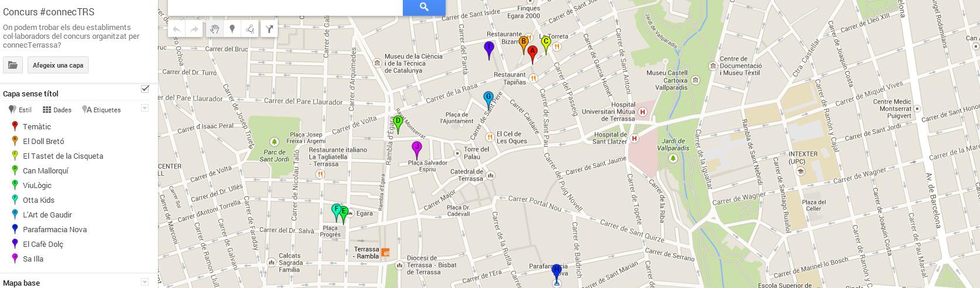Click the Capa sense títol layer title
The image size is (980, 288).
31,94
